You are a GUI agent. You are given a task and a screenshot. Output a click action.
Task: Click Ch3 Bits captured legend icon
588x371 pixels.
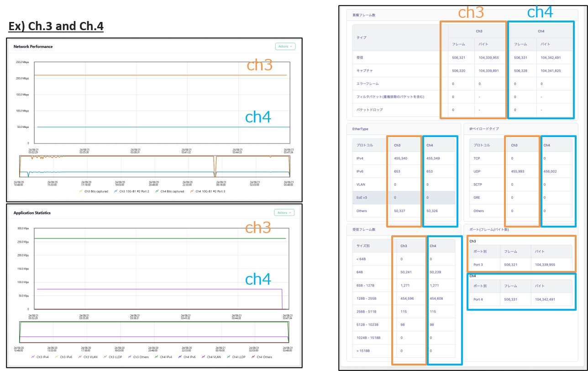pos(81,191)
